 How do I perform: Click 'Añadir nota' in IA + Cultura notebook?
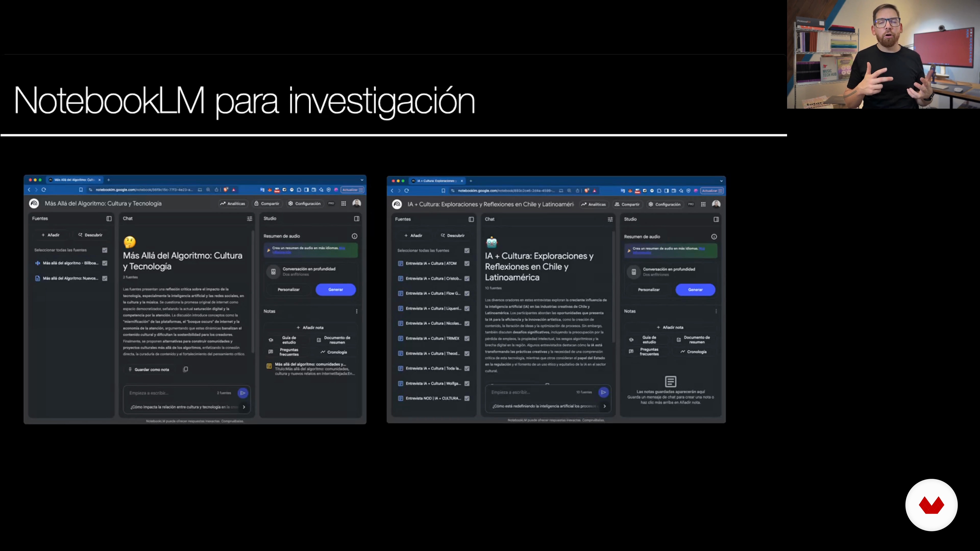[x=670, y=327]
